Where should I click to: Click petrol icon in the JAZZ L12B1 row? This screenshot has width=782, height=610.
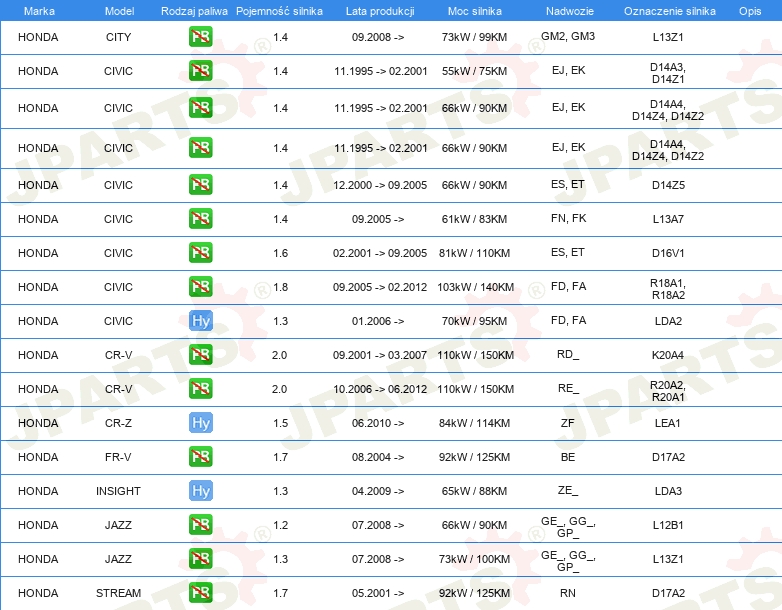point(200,525)
